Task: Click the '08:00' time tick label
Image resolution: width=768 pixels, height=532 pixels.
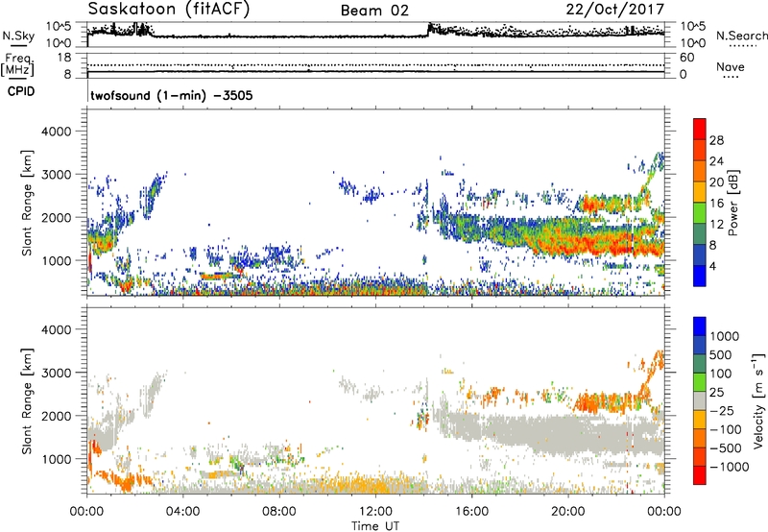Action: coord(279,512)
